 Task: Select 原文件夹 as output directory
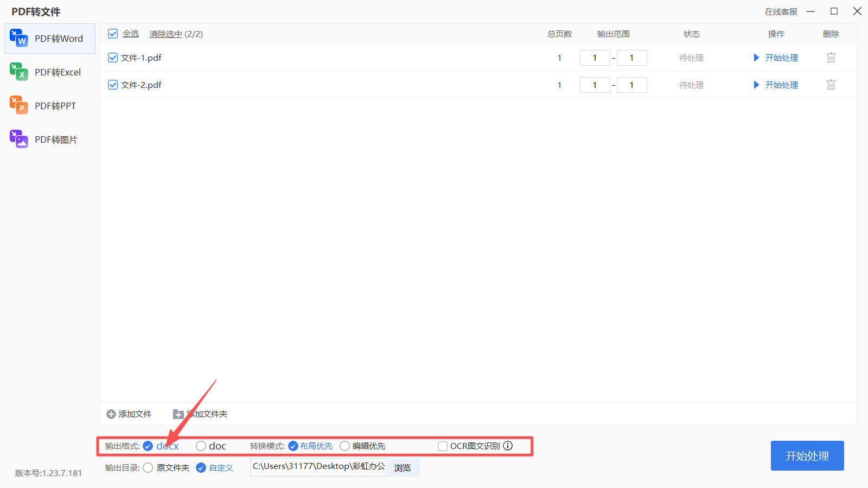pyautogui.click(x=148, y=468)
